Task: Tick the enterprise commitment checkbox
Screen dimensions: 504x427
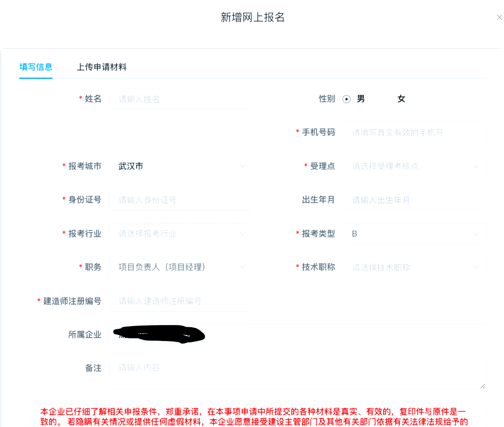Action: pos(30,421)
